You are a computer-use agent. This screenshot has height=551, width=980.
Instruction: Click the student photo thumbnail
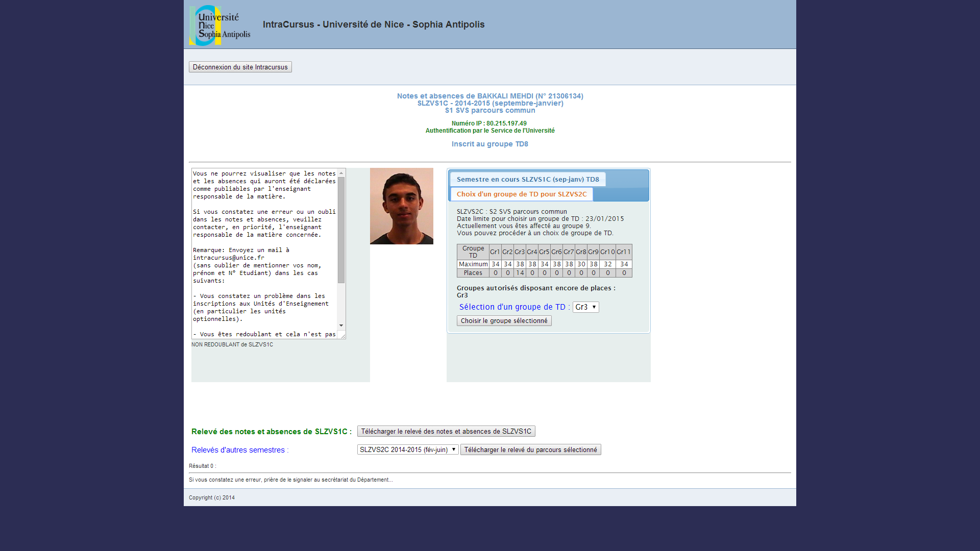tap(402, 206)
